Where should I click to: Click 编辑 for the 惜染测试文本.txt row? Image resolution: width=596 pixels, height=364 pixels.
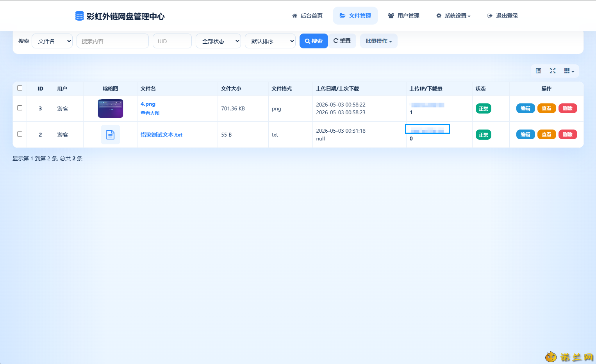click(526, 135)
